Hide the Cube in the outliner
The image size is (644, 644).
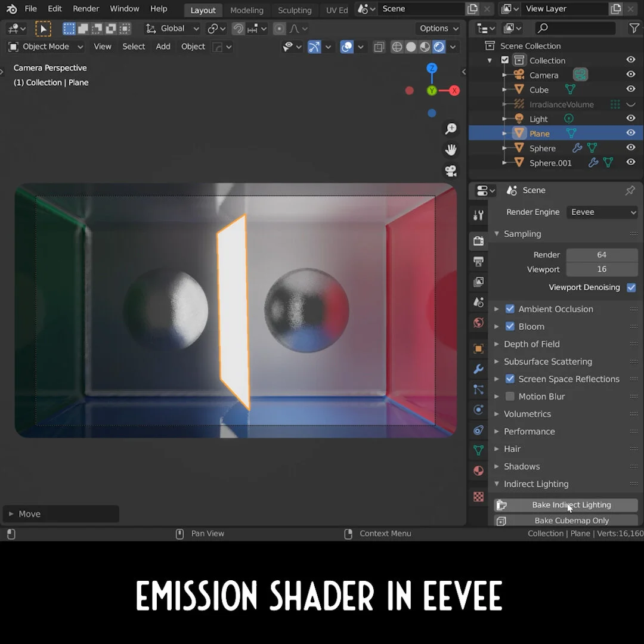click(x=630, y=89)
